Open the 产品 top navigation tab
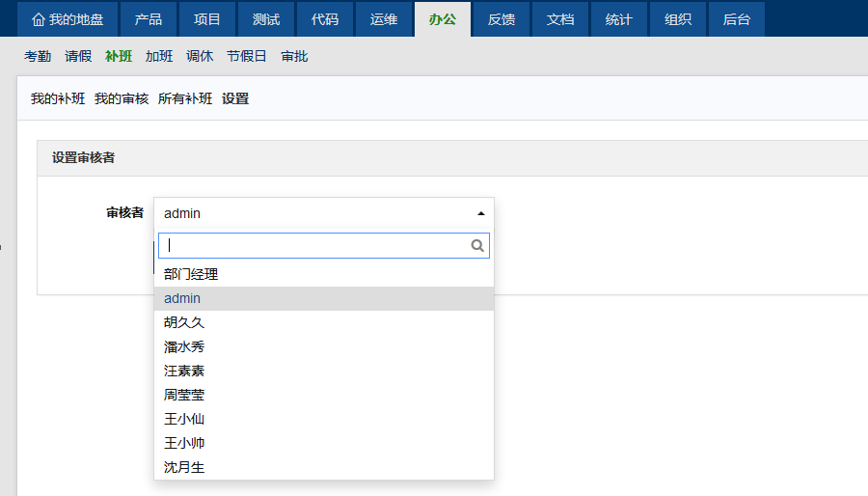The height and width of the screenshot is (496, 868). [x=149, y=19]
